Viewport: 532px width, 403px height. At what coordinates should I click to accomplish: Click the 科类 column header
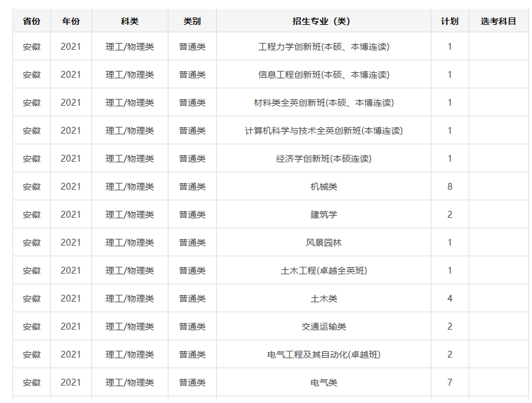130,21
